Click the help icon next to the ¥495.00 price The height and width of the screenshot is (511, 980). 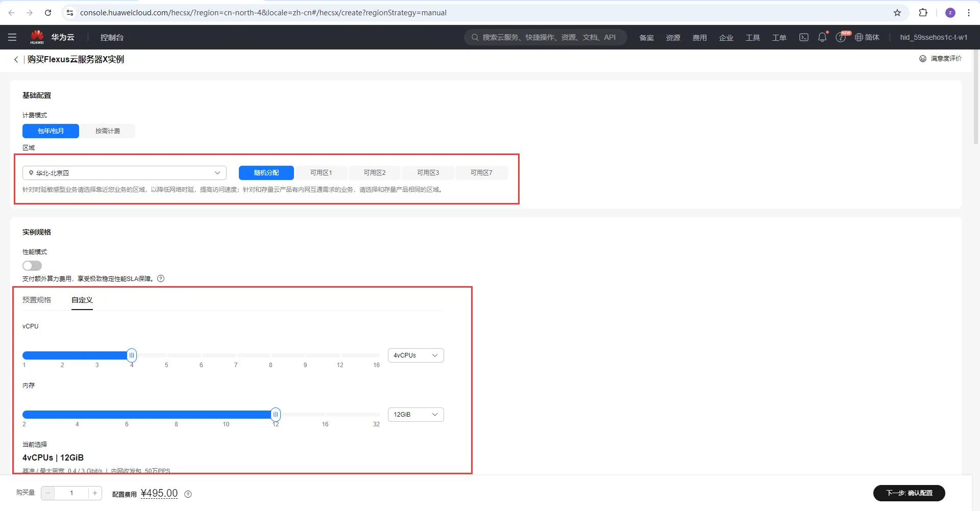tap(188, 494)
